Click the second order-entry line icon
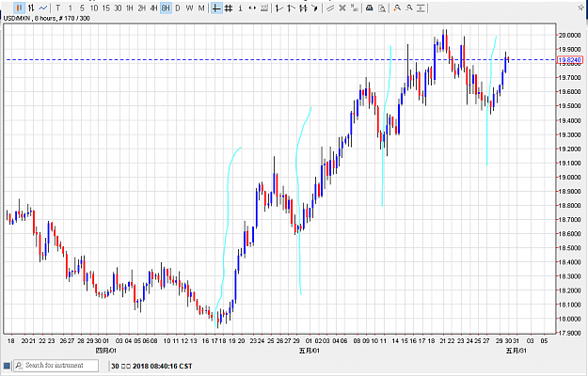 (291, 8)
